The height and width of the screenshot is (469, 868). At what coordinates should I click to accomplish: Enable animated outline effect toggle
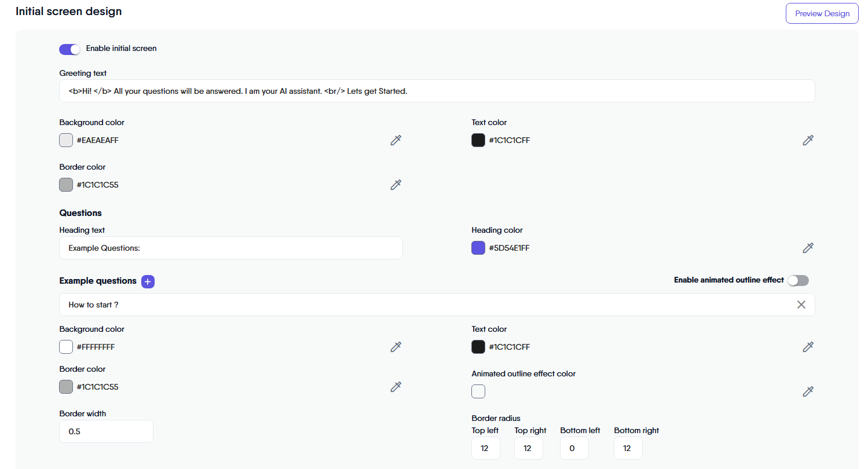coord(798,280)
